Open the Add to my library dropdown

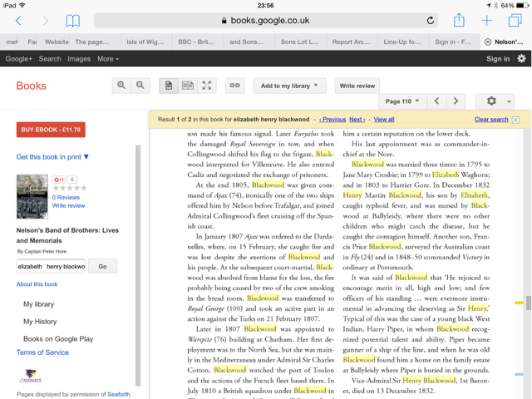[290, 86]
